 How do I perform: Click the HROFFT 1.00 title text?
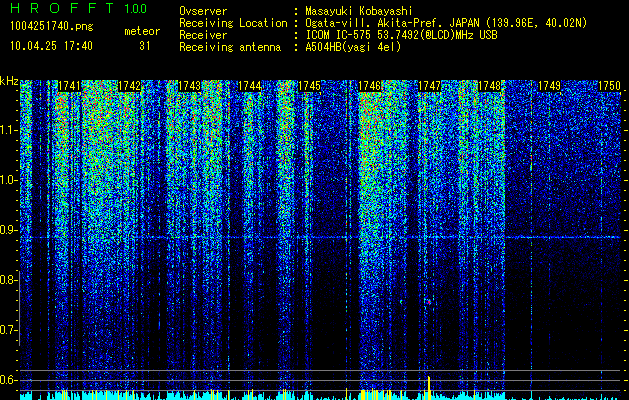(x=79, y=8)
